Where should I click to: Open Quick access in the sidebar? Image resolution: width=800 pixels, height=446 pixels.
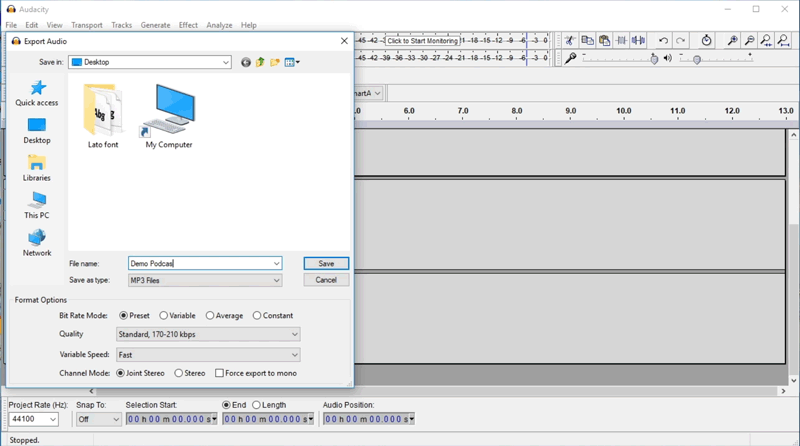tap(37, 93)
